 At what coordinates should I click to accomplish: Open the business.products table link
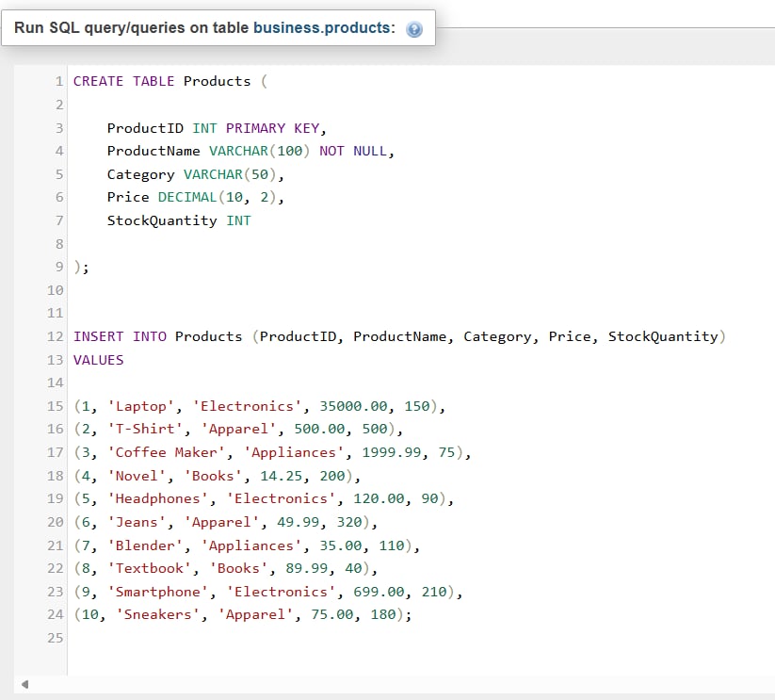(x=322, y=28)
